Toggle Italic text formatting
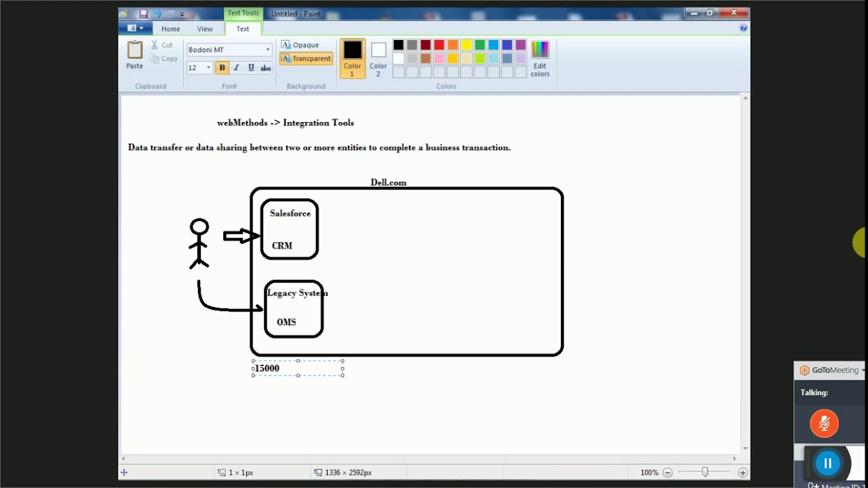Viewport: 868px width, 488px height. point(236,68)
